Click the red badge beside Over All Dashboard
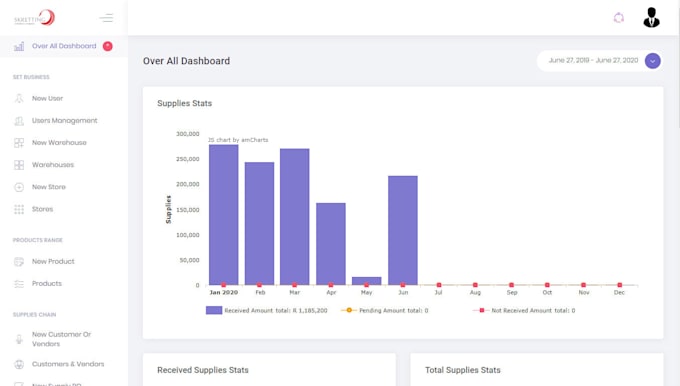The width and height of the screenshot is (680, 386). (x=108, y=46)
